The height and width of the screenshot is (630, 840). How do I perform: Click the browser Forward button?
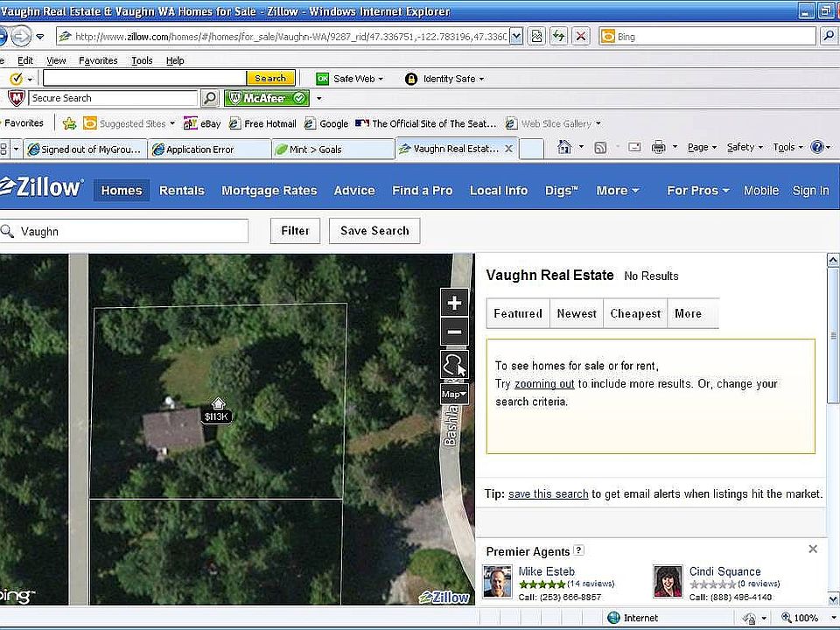pyautogui.click(x=21, y=37)
